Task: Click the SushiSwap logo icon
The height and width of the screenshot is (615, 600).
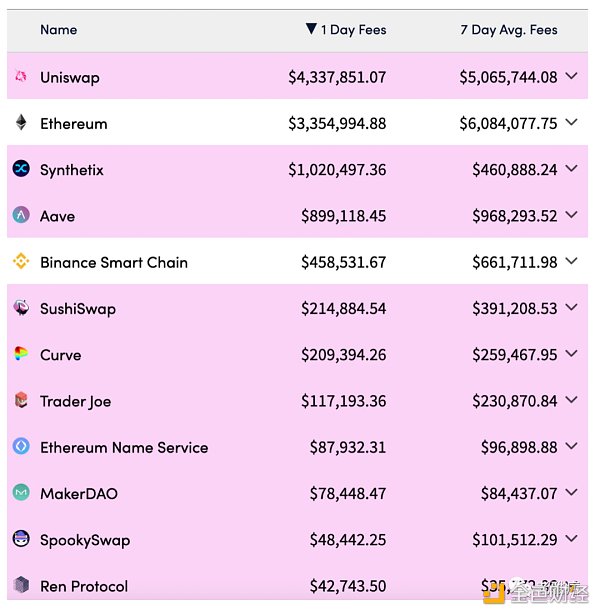Action: [x=21, y=308]
